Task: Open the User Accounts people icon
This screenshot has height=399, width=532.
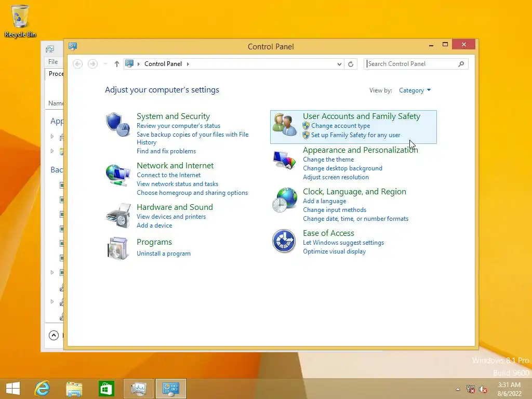Action: point(284,125)
